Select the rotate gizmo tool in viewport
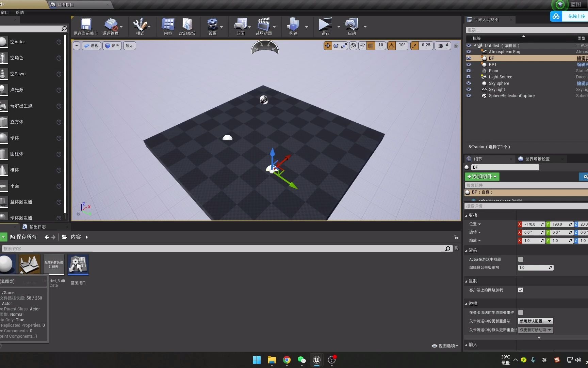This screenshot has height=368, width=588. [336, 46]
